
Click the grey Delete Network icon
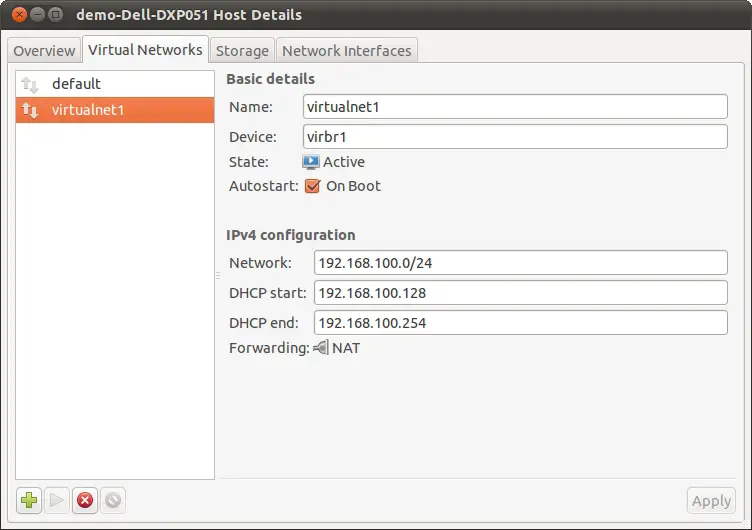coord(113,500)
